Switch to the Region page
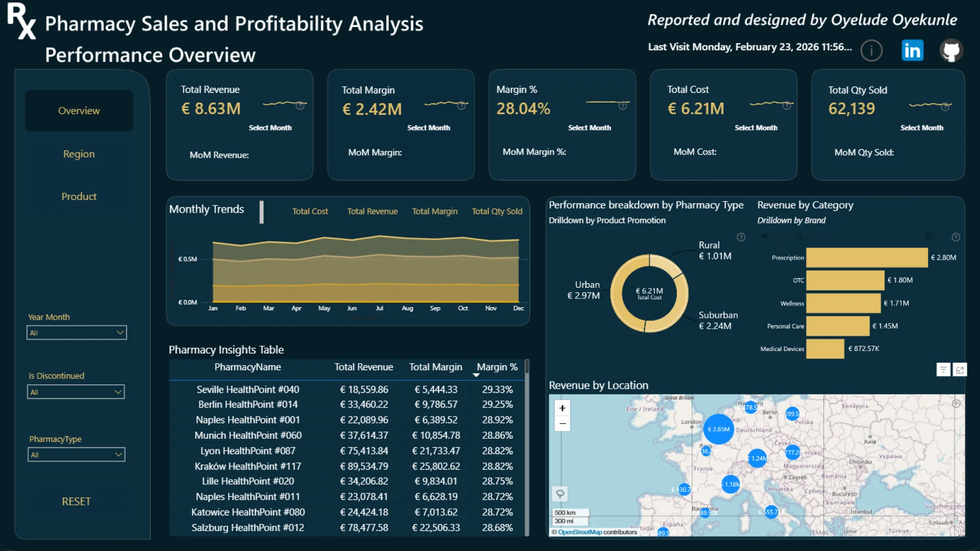980x551 pixels. tap(79, 154)
